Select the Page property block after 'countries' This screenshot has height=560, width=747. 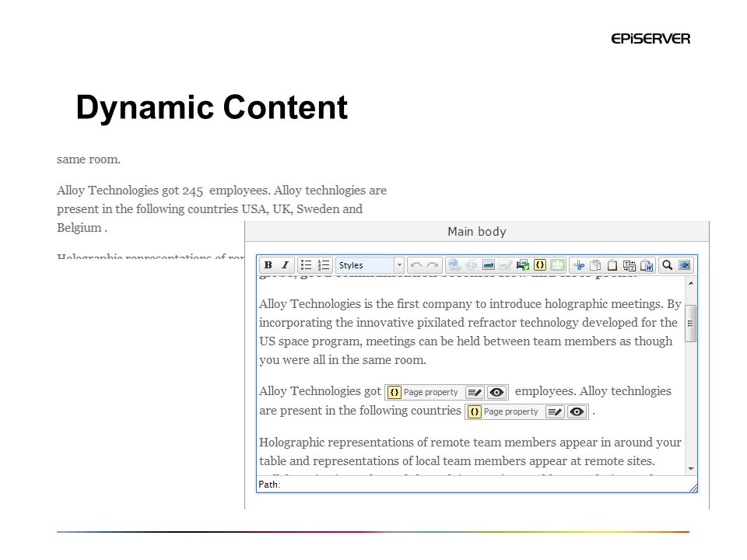(x=527, y=412)
